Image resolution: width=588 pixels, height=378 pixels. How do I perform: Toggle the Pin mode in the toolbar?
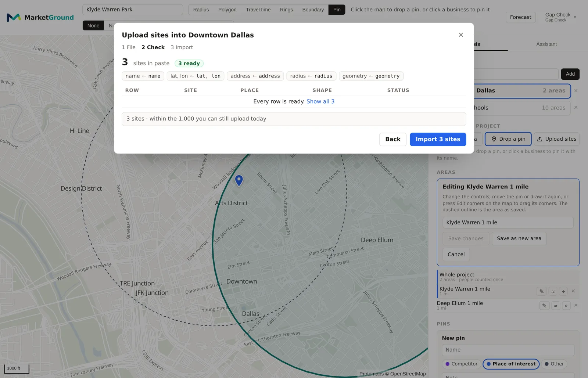(x=337, y=10)
